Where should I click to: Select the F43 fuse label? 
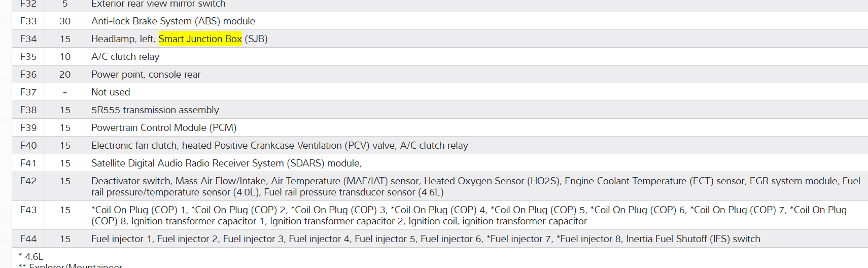pos(28,210)
